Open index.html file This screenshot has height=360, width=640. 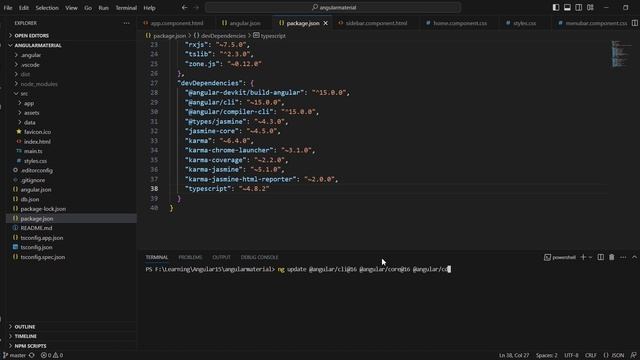point(37,142)
